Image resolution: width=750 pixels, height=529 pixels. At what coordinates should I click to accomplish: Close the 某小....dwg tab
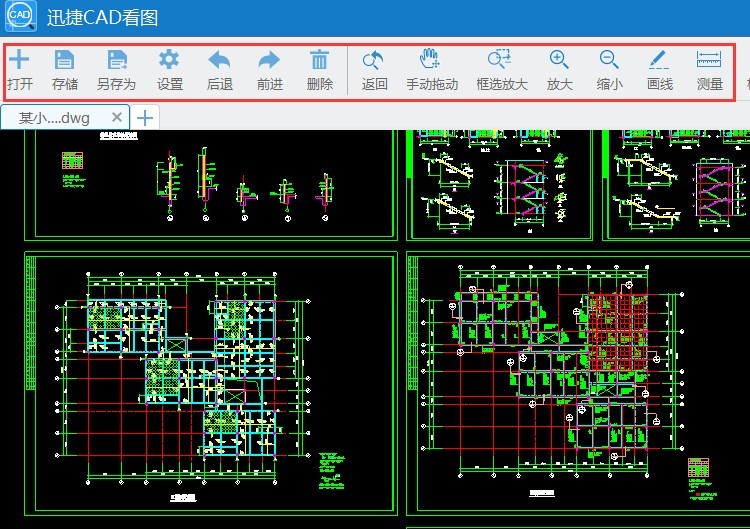(117, 118)
